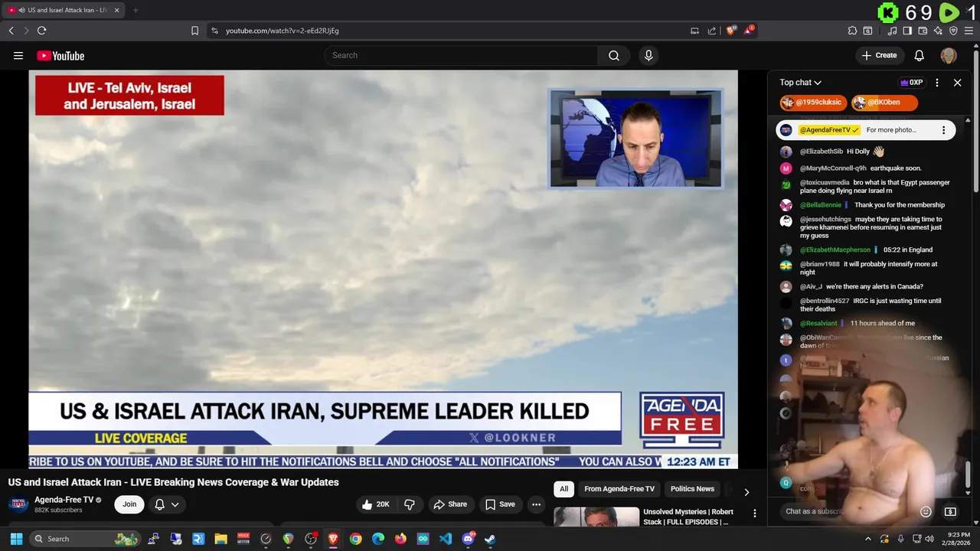980x551 pixels.
Task: Open Steam from the taskbar
Action: point(490,539)
